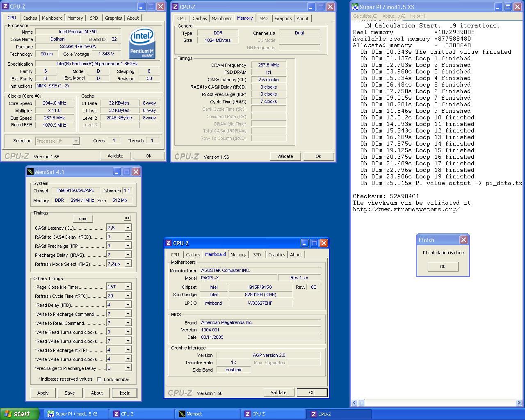Open Calculate(C) menu in Super PI
The height and width of the screenshot is (420, 525).
tap(365, 16)
